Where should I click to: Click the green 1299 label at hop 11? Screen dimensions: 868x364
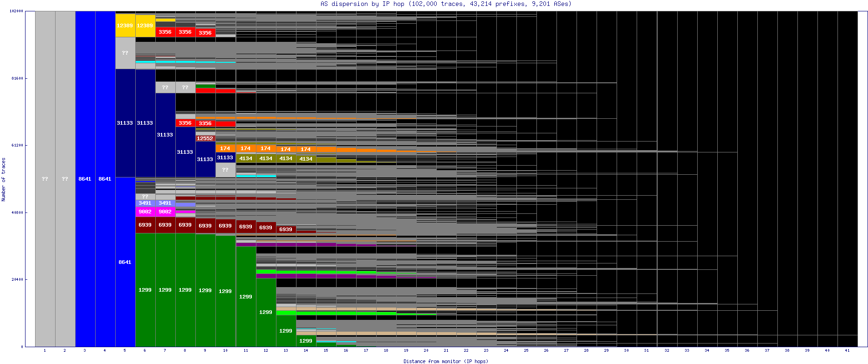pyautogui.click(x=245, y=297)
